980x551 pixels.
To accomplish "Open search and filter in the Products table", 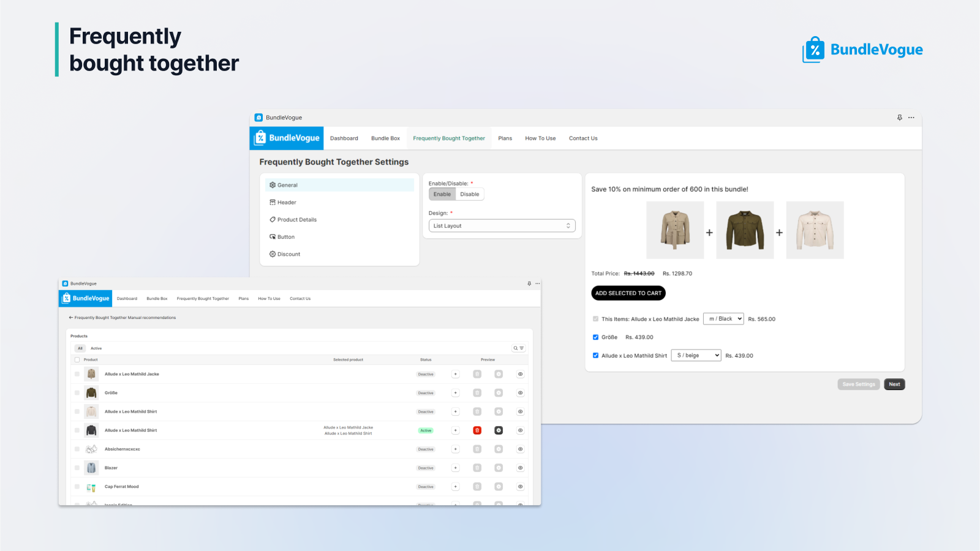I will (519, 348).
